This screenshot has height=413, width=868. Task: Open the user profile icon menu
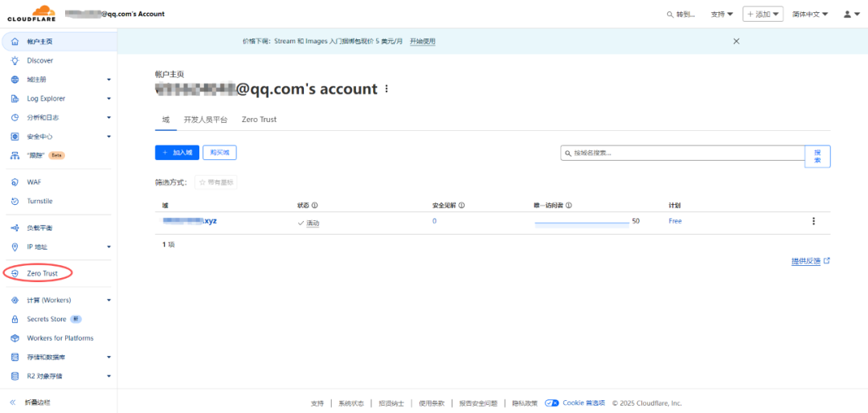(x=851, y=14)
